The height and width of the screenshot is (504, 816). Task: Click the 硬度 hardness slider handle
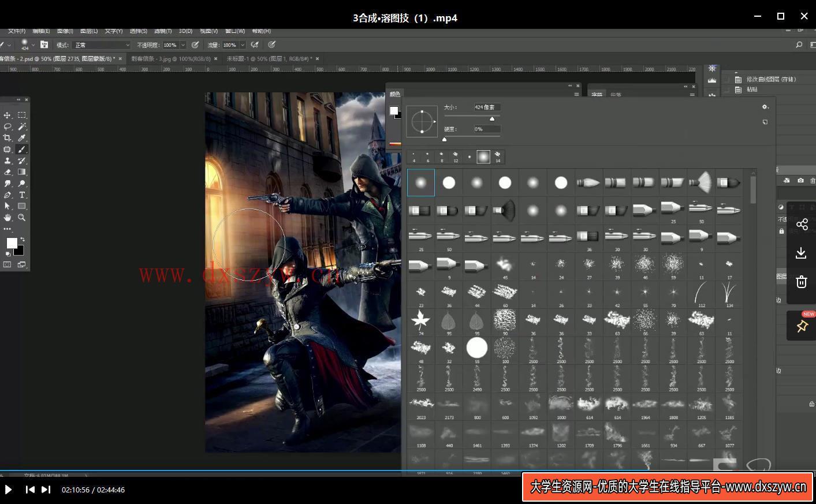click(444, 139)
